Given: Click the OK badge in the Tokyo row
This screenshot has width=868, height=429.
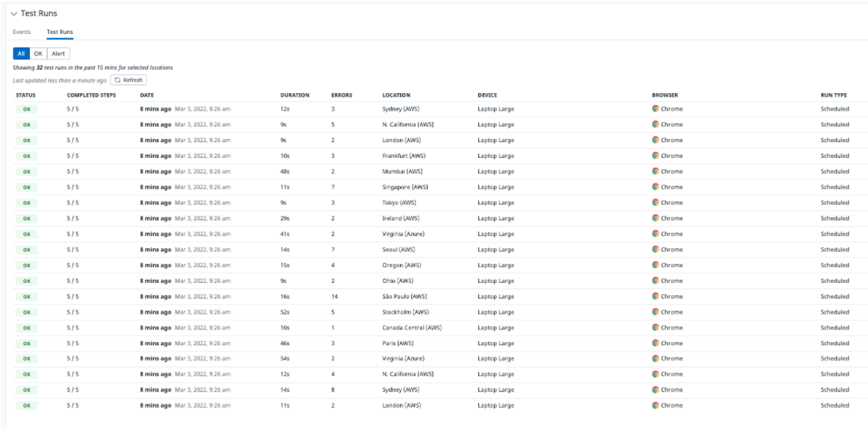Looking at the screenshot, I should [x=27, y=202].
